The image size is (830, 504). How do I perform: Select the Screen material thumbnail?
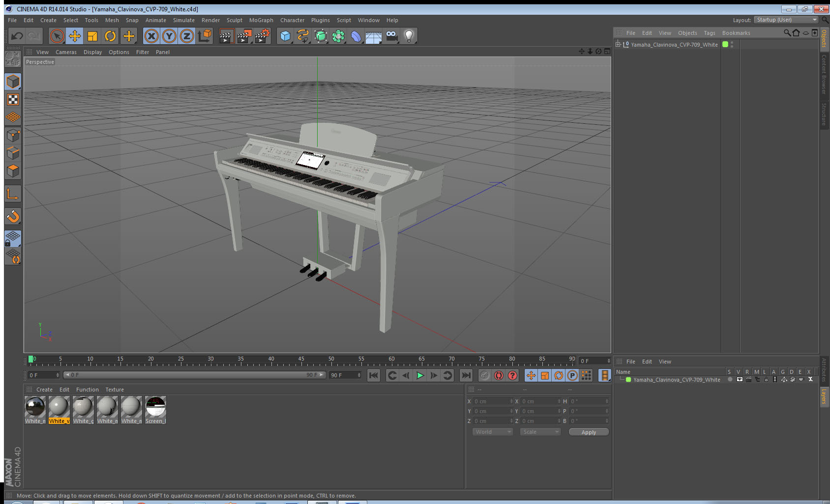[155, 410]
